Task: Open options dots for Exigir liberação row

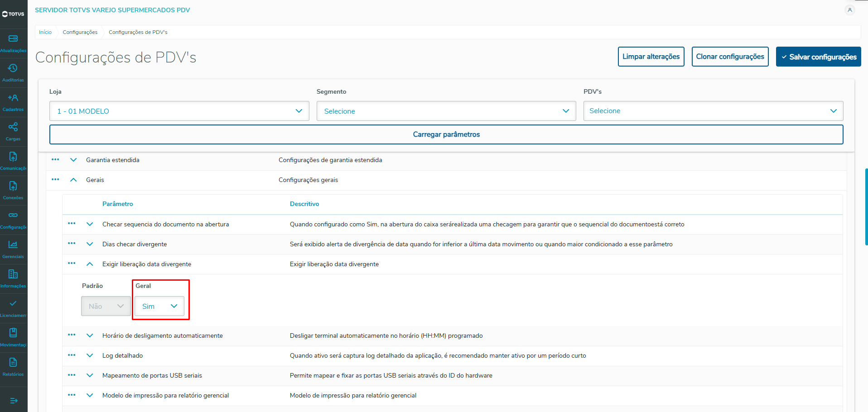Action: point(72,263)
